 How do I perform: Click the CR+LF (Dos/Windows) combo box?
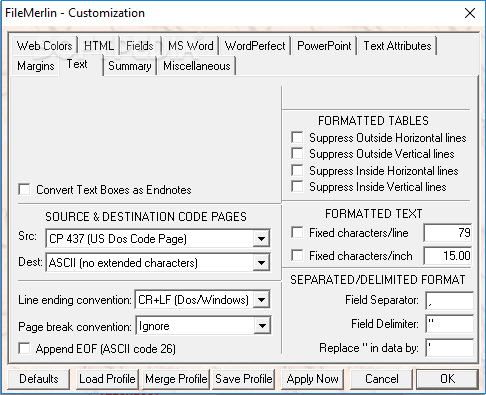(202, 300)
